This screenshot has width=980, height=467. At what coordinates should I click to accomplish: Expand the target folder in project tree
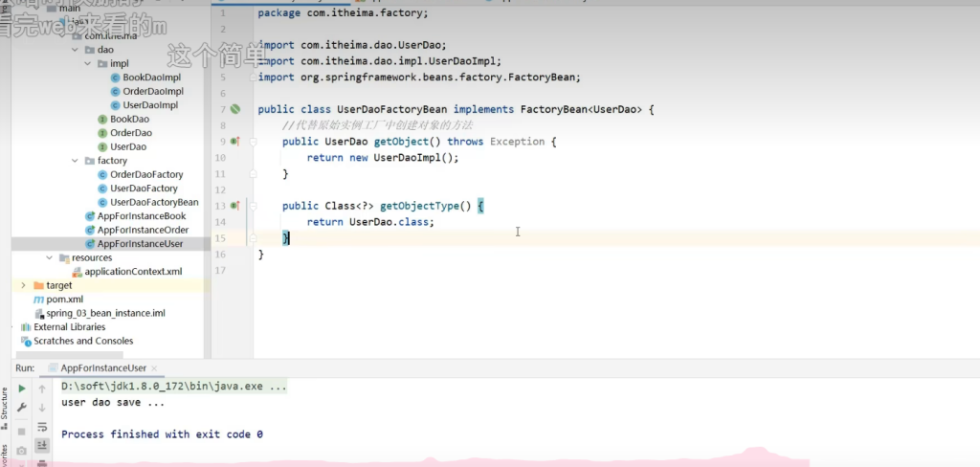point(24,285)
